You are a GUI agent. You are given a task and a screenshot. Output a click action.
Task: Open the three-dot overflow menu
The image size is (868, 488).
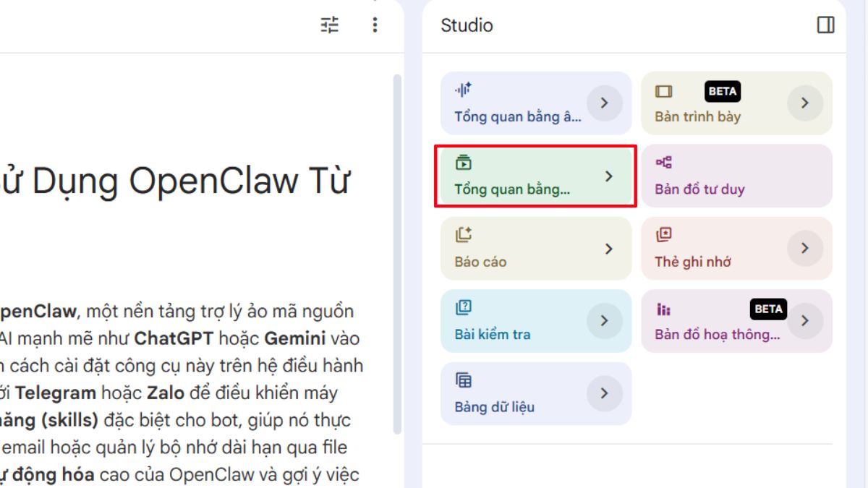(x=375, y=26)
